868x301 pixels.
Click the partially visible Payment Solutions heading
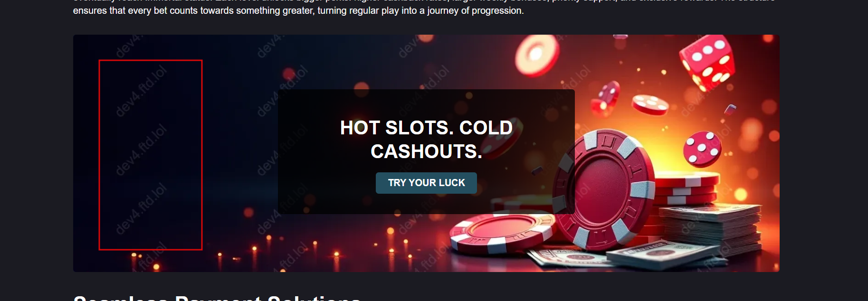[x=217, y=298]
